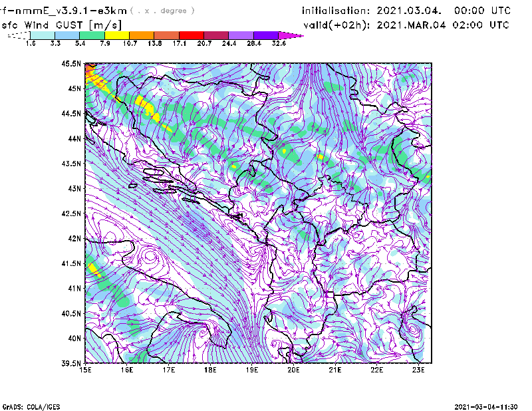Click the '40N' latitude label
This screenshot has height=411, width=532.
74,339
